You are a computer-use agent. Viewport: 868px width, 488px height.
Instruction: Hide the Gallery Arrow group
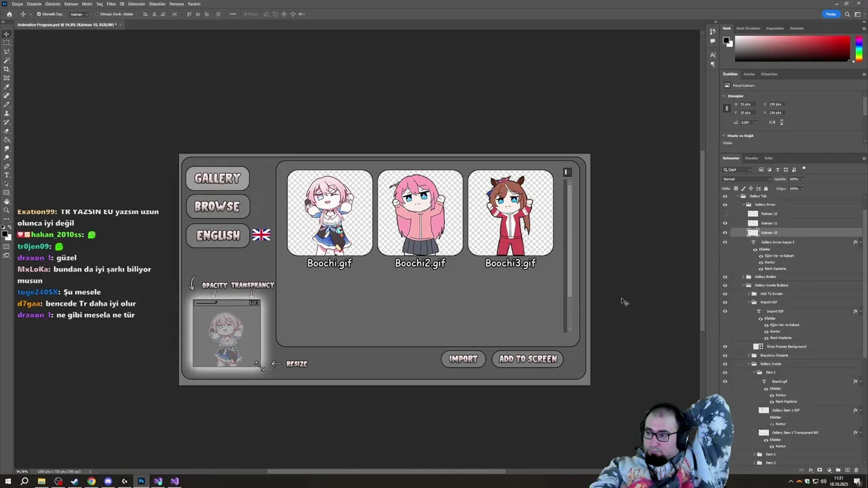coord(725,205)
